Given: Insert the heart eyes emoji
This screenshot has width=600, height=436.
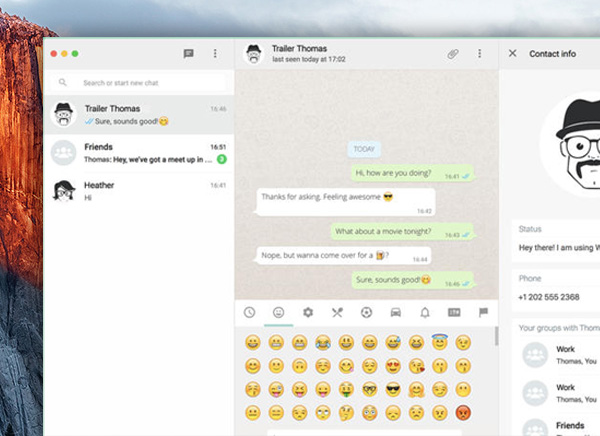Looking at the screenshot, I should (393, 366).
